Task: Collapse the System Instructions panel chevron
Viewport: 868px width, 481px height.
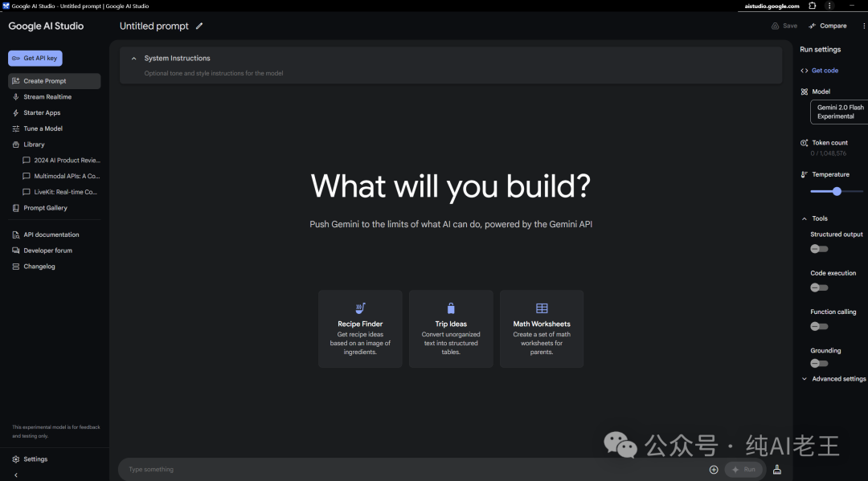Action: pyautogui.click(x=133, y=58)
